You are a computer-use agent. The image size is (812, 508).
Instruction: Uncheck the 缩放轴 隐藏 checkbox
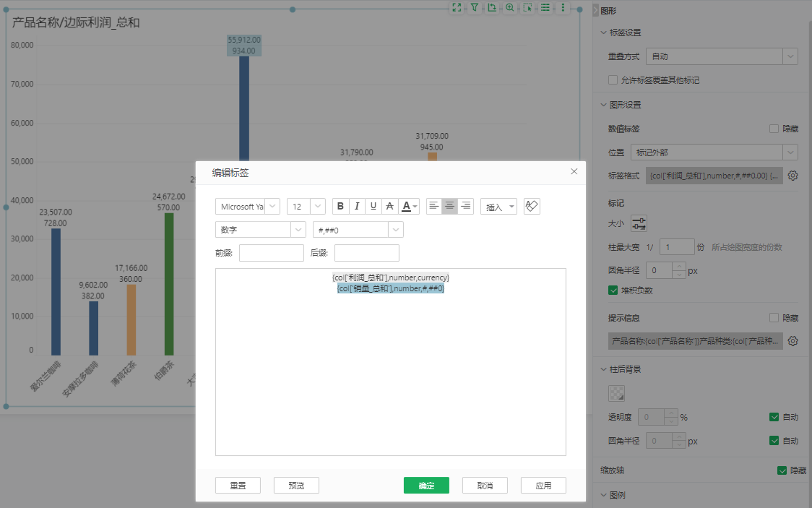click(782, 470)
